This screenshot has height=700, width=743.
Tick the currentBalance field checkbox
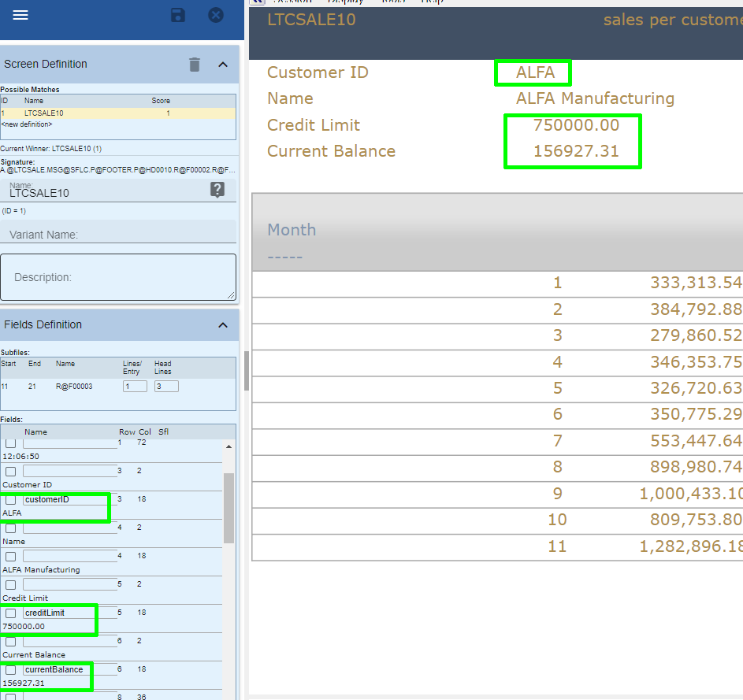[x=11, y=670]
